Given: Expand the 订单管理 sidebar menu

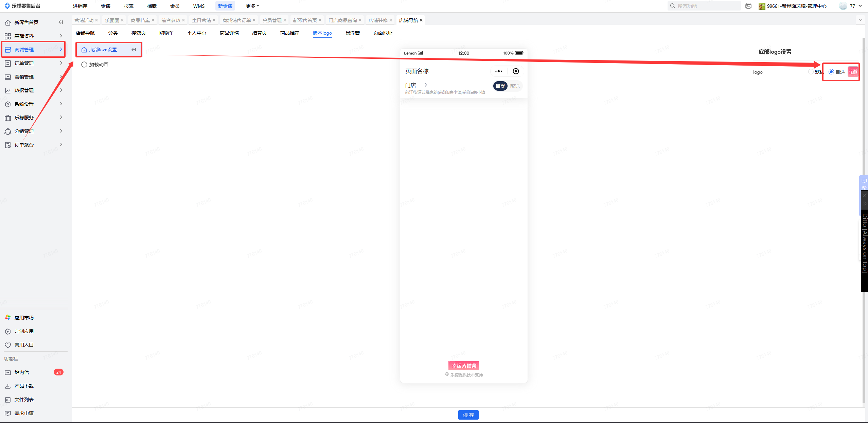Looking at the screenshot, I should (34, 63).
